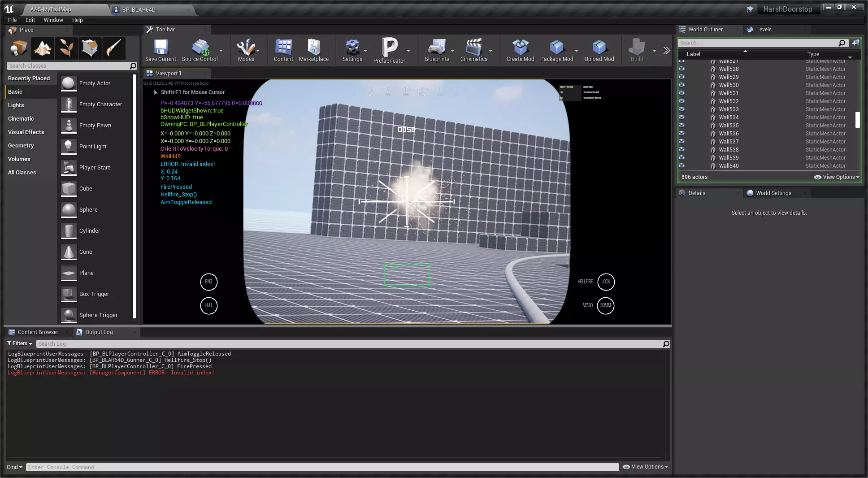Choose the Visual Effects category
Image resolution: width=868 pixels, height=478 pixels.
[x=26, y=132]
